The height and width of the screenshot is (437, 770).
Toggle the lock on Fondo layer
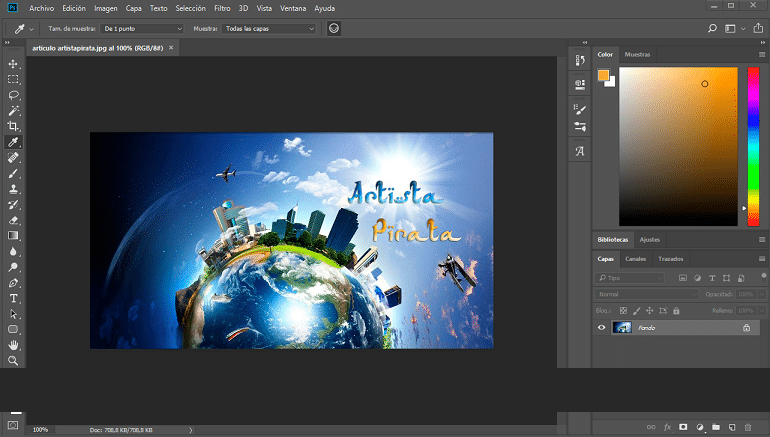click(746, 328)
